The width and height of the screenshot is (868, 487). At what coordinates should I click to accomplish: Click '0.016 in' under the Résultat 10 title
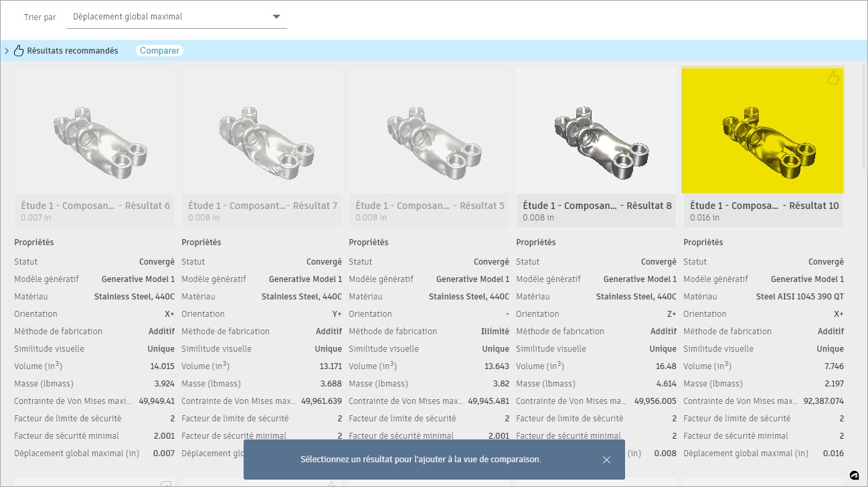(x=705, y=218)
